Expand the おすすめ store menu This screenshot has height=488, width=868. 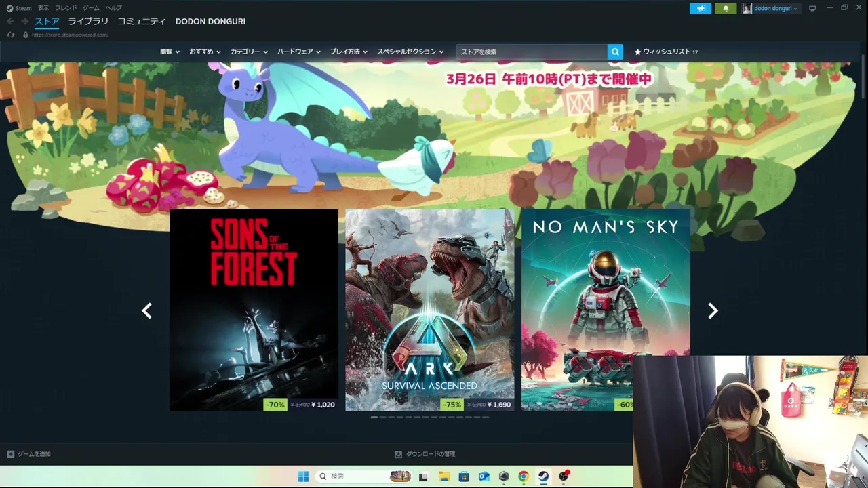205,52
